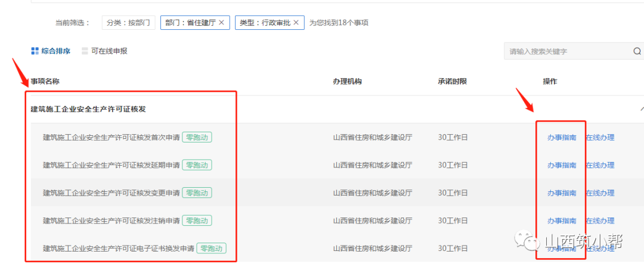Toggle the 可在线申报 filter
The width and height of the screenshot is (644, 270).
pyautogui.click(x=105, y=51)
